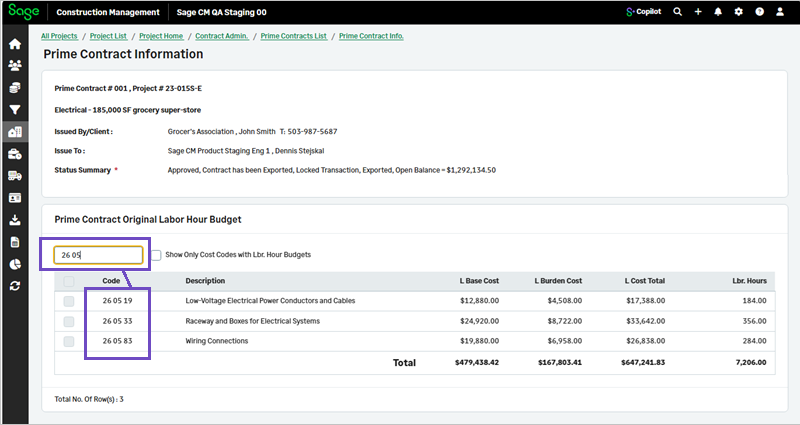The height and width of the screenshot is (425, 800).
Task: Open the user profile icon
Action: [781, 12]
